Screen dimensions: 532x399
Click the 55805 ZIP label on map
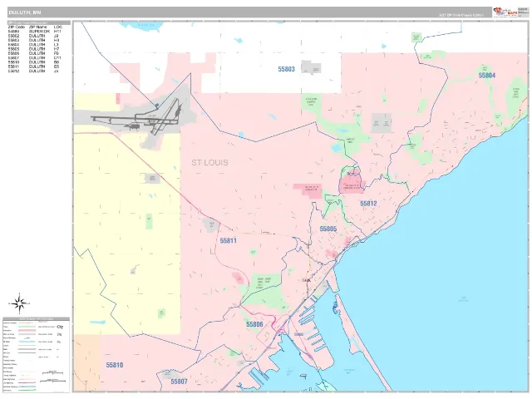[328, 229]
